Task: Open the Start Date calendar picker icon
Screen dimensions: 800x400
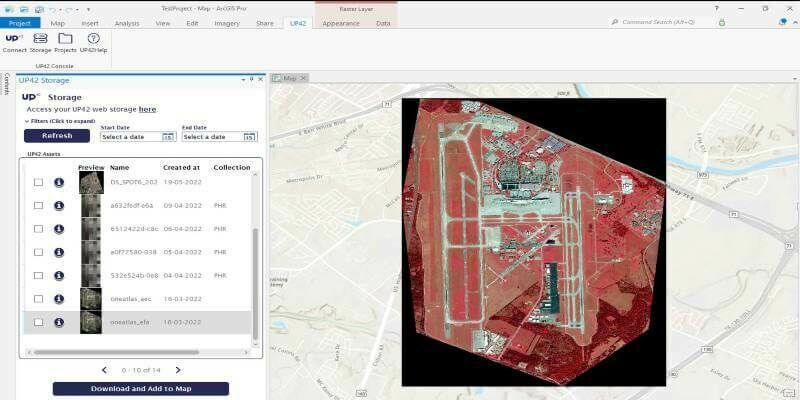Action: tap(168, 137)
